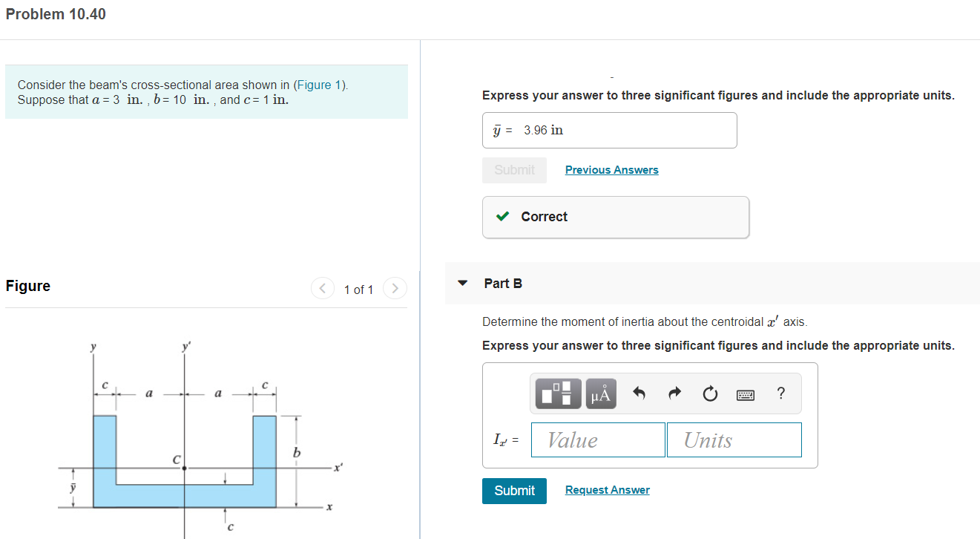Click Previous Answers link
Viewport: 980px width, 539px height.
click(x=611, y=169)
